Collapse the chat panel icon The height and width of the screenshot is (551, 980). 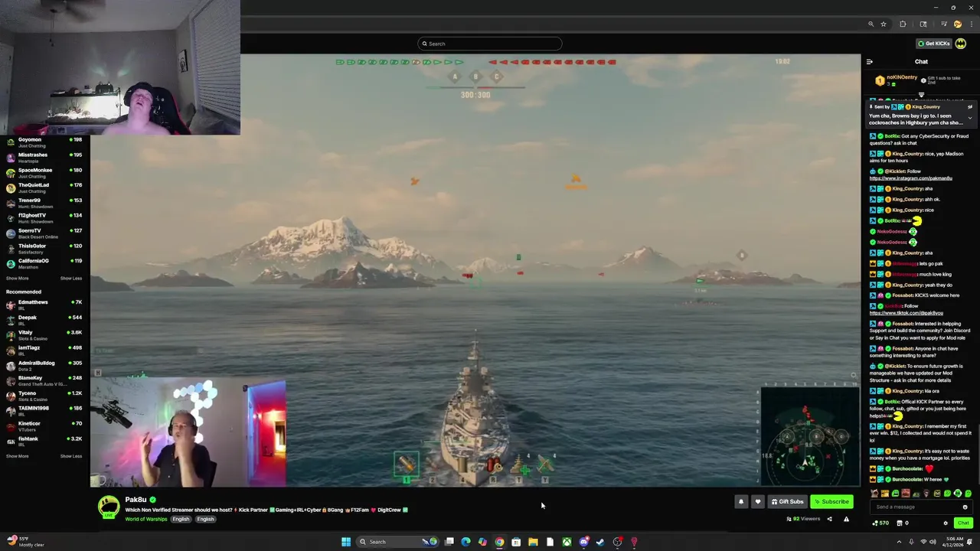pos(869,62)
